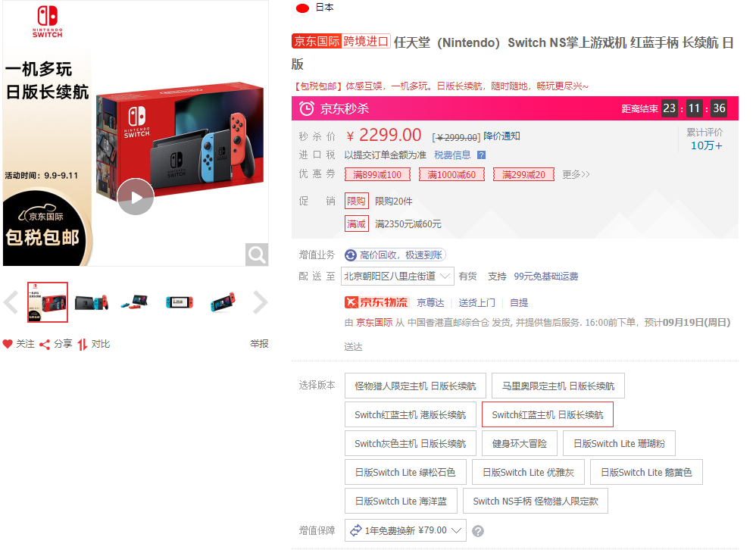The image size is (756, 550).
Task: Choose version 日版Switch Lite 鹅黄色
Action: click(646, 473)
